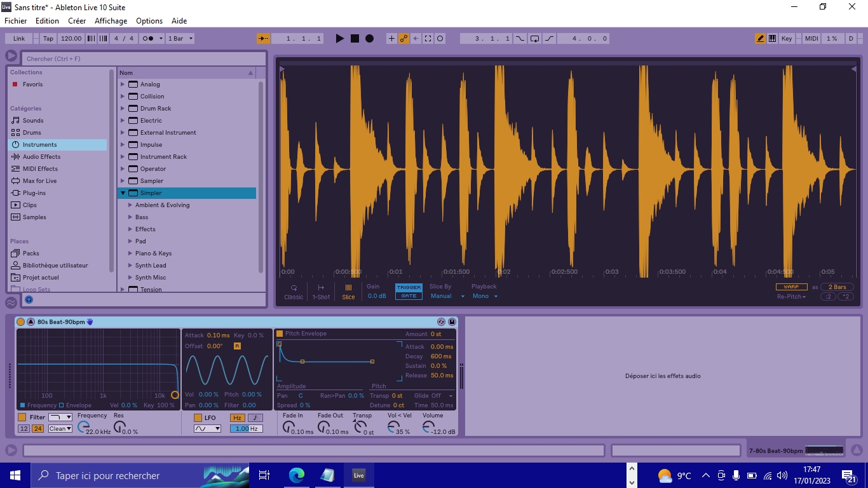Open the Créer menu

(x=77, y=21)
